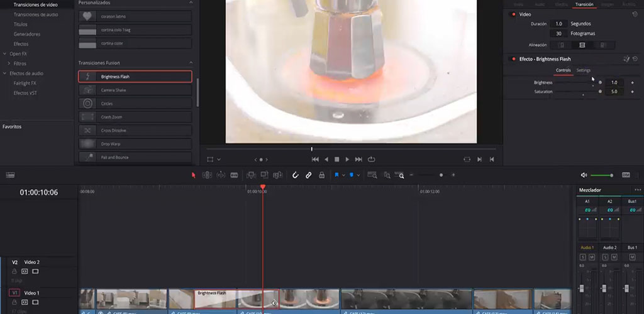Collapse the Transiciones Fusion section

(191, 63)
